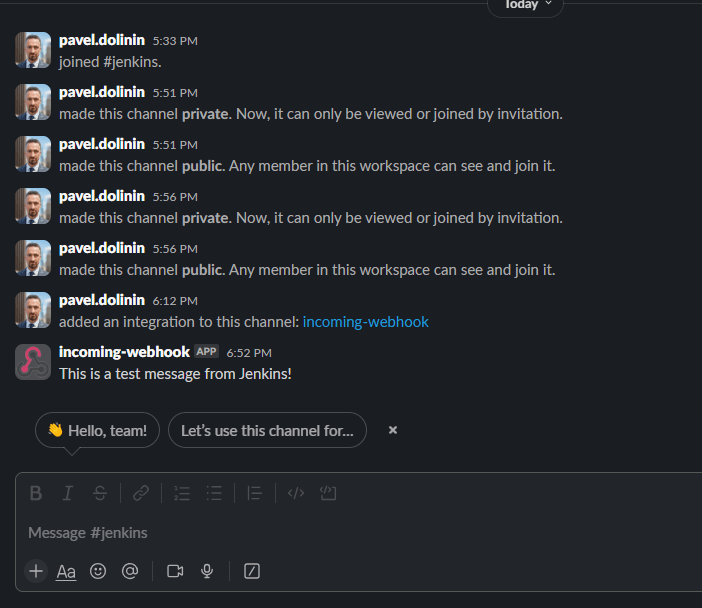Send the "Hello, team!" suggestion

click(97, 430)
